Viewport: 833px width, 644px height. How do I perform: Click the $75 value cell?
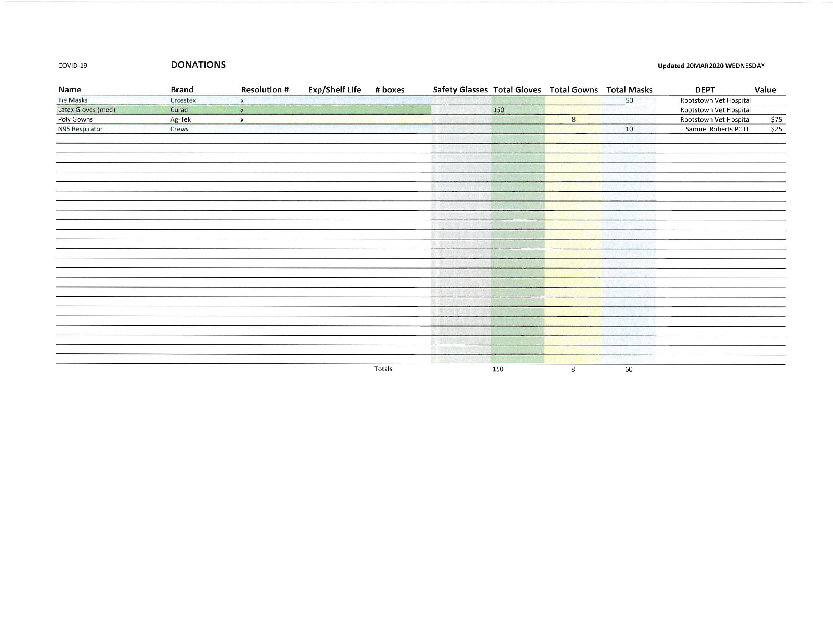[776, 119]
